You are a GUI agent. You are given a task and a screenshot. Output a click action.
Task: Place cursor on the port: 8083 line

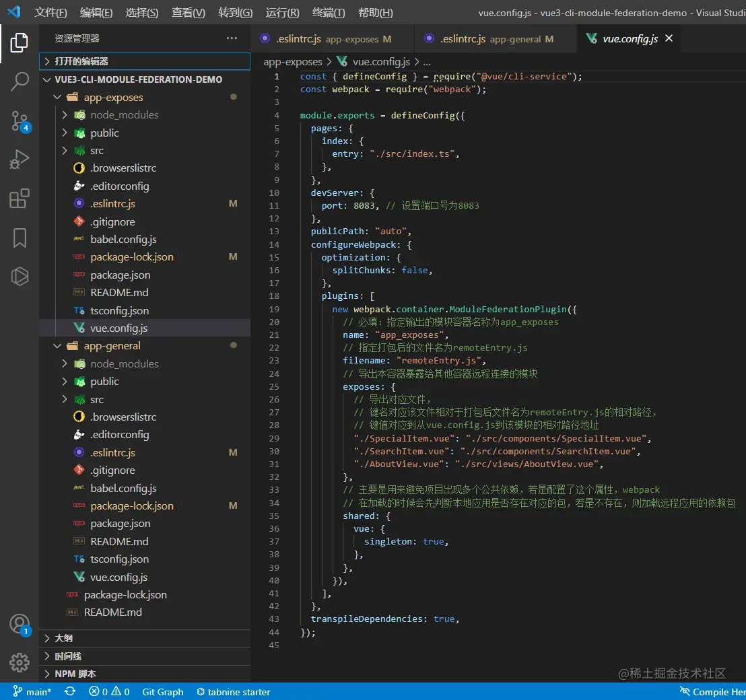(x=400, y=206)
